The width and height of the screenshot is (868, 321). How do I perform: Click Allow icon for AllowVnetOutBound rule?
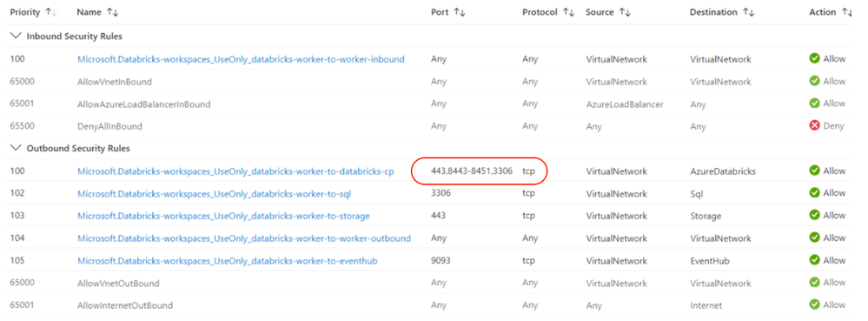(814, 282)
